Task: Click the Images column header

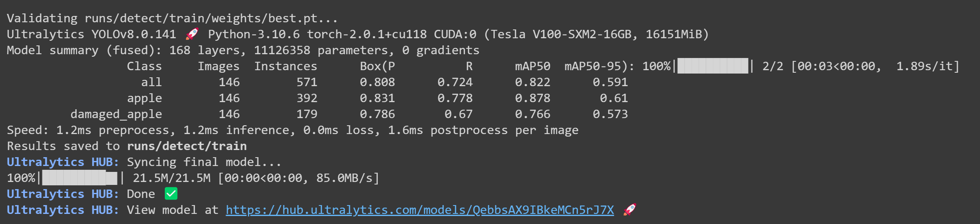Action: pos(218,66)
